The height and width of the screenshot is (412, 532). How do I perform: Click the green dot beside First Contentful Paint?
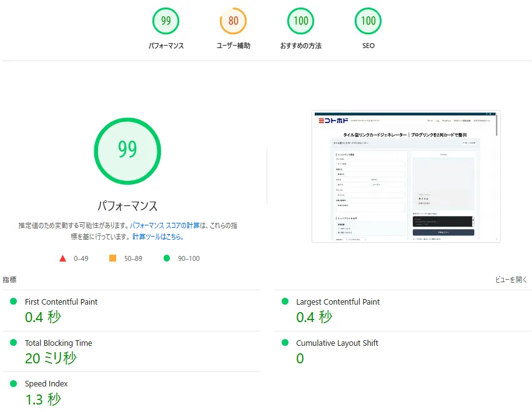(14, 301)
